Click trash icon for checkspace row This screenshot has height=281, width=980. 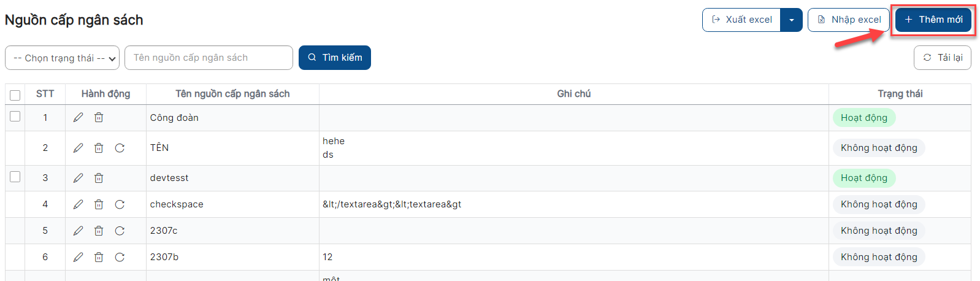click(99, 204)
